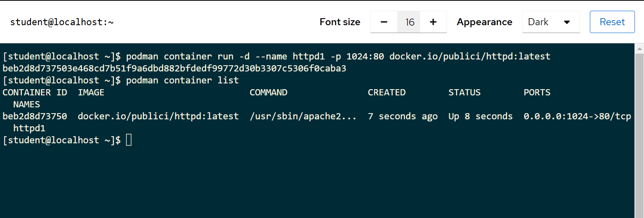Click the short container ID beb2d8d73750
The image size is (644, 218).
click(35, 116)
